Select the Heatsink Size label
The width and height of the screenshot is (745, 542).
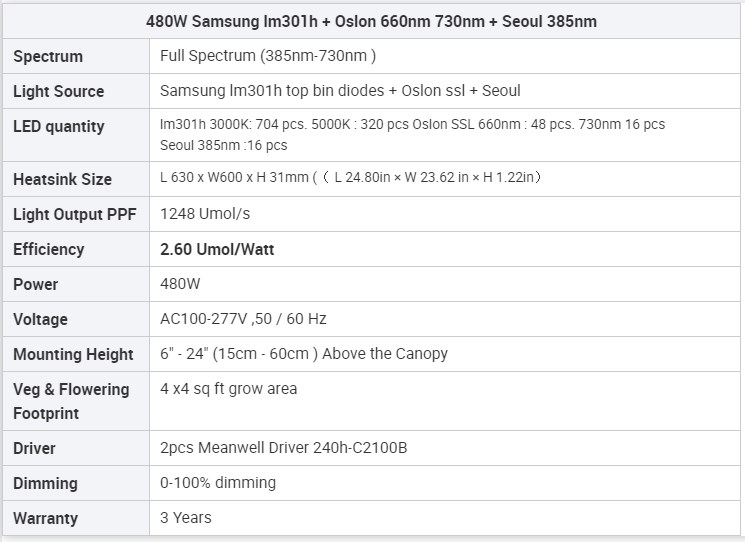[x=62, y=180]
